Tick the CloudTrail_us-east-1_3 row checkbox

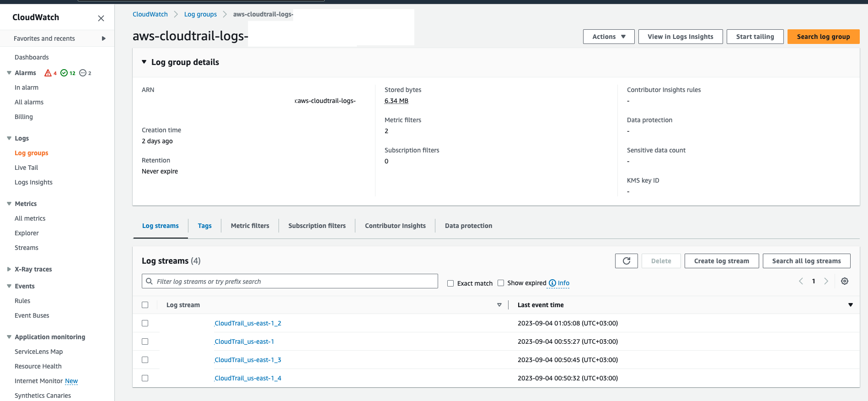[x=145, y=360]
